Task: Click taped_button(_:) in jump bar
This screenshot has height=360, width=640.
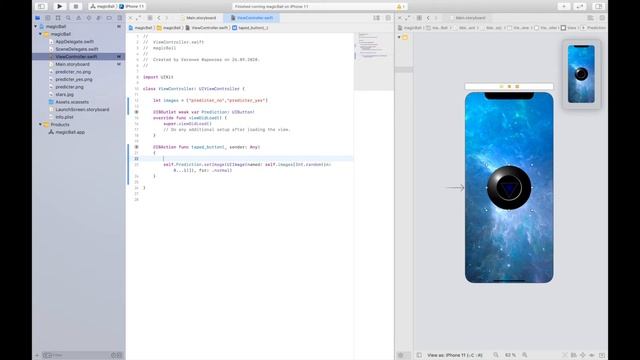Action: click(x=250, y=28)
